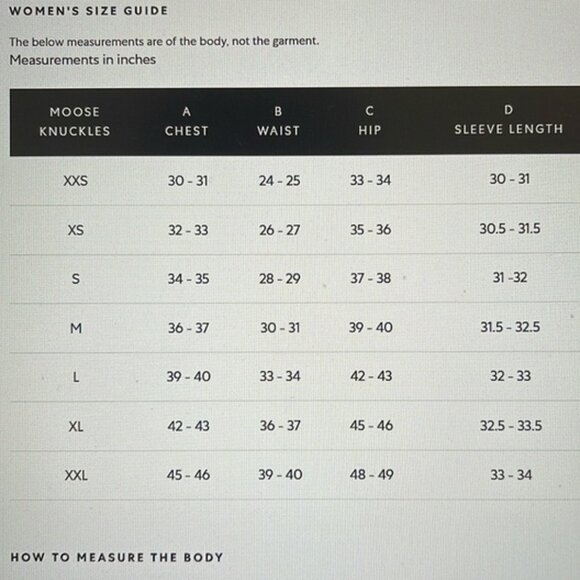
Task: Select the L size row label
Action: [x=76, y=377]
